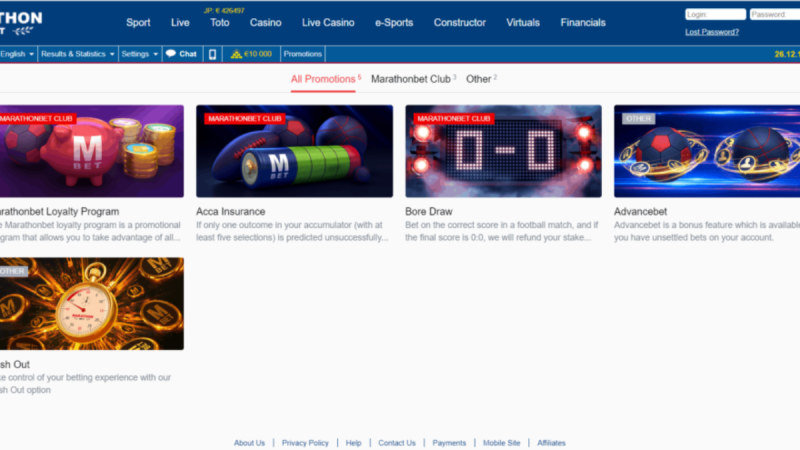Screen dimensions: 800x450
Task: Open the Payments footer link
Action: point(449,443)
